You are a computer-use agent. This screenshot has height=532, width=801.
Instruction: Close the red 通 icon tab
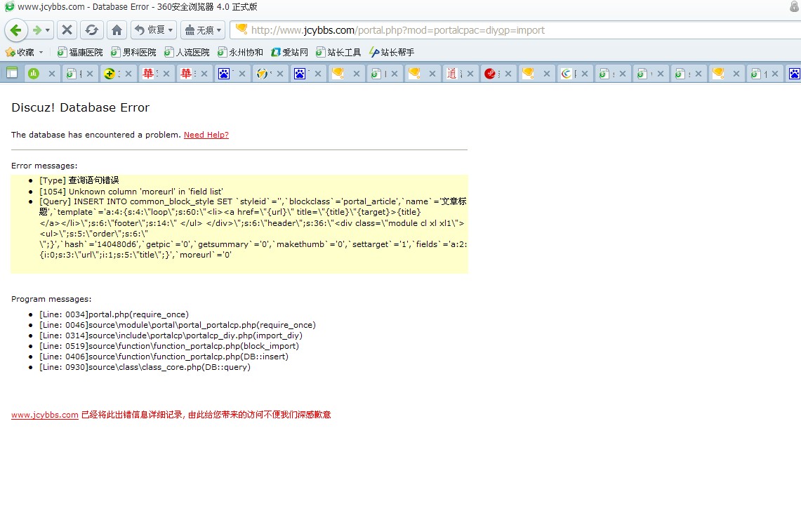470,74
